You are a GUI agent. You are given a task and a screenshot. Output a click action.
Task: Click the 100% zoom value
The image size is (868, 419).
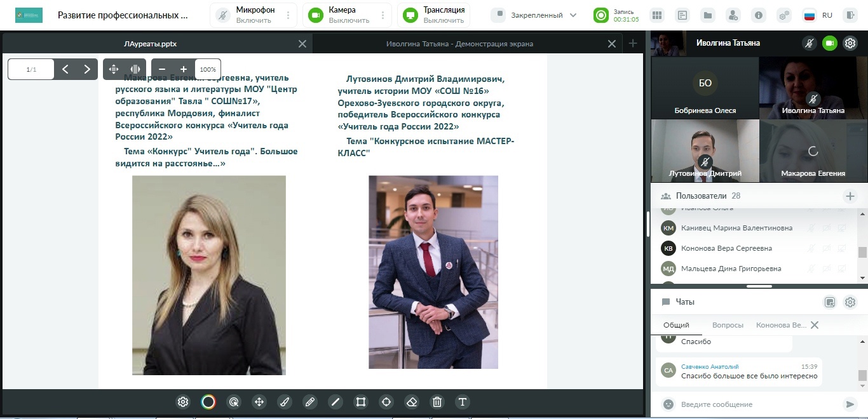(208, 69)
